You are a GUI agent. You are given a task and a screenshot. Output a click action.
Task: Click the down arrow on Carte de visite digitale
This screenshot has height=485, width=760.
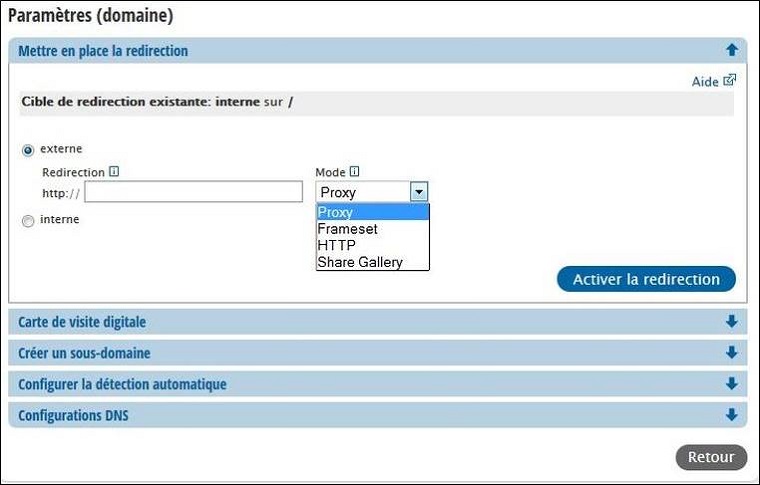pos(732,321)
